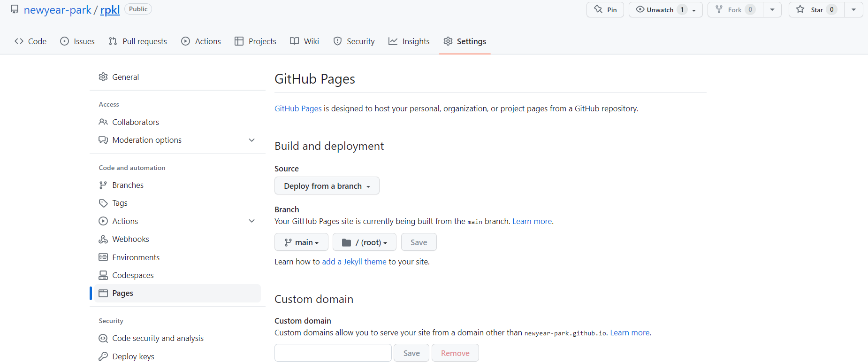Click the Projects table icon
Viewport: 868px width, 364px height.
coord(239,41)
